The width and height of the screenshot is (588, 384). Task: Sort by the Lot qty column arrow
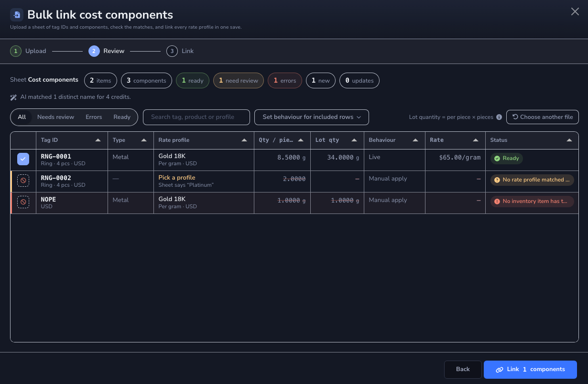click(x=354, y=140)
